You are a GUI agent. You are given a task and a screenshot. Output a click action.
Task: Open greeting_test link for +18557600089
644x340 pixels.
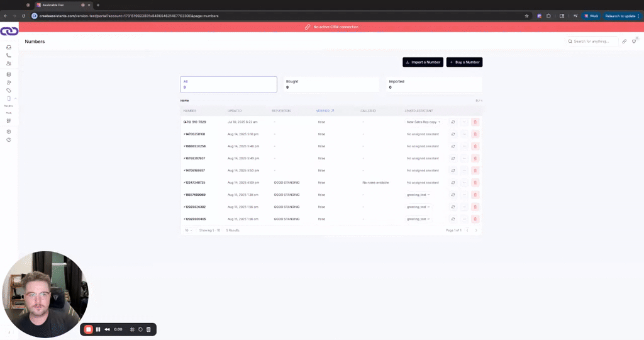418,195
